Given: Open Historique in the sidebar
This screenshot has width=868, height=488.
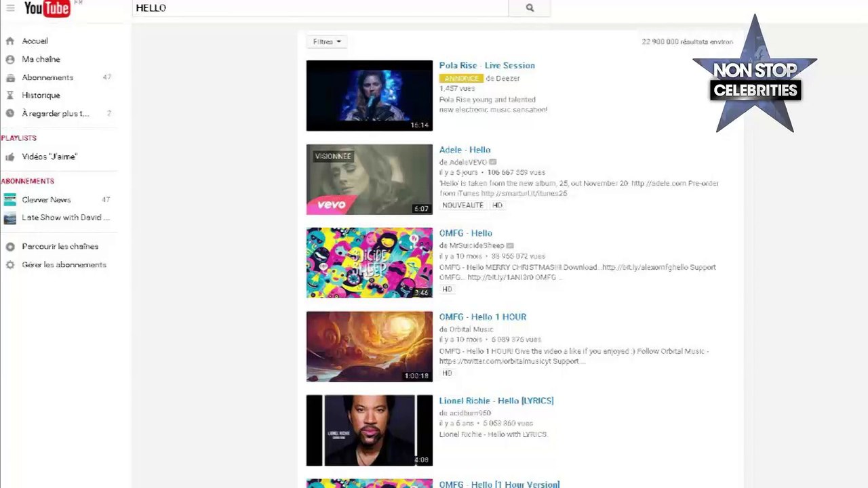Looking at the screenshot, I should 41,96.
